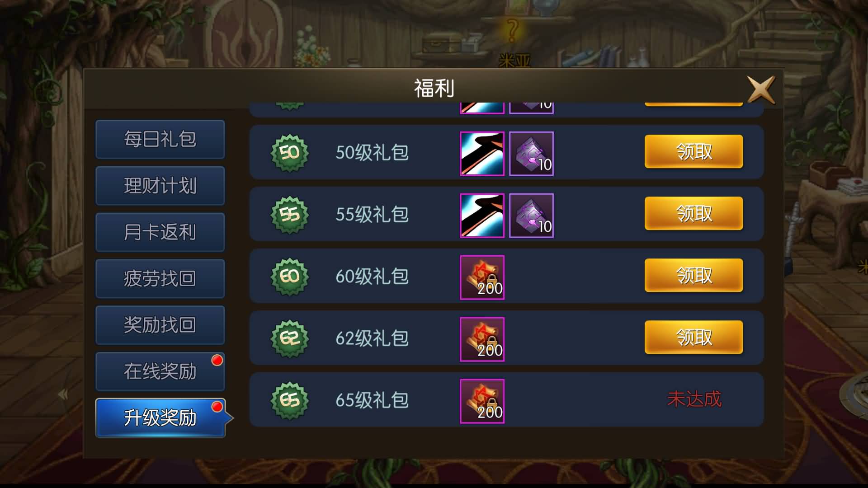Claim the 62级礼包 reward
This screenshot has width=868, height=488.
click(x=693, y=337)
